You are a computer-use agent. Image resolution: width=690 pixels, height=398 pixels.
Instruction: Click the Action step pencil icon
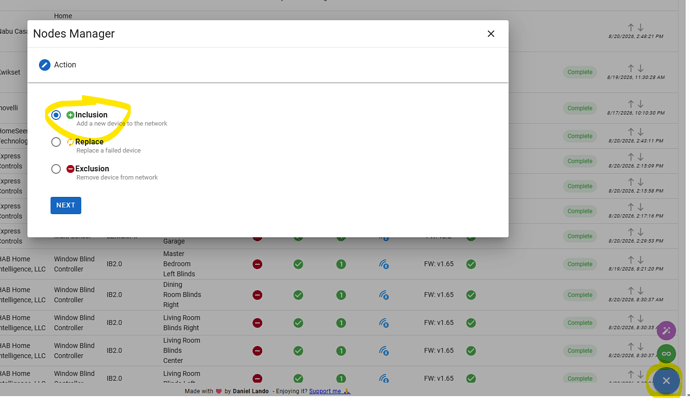click(44, 65)
